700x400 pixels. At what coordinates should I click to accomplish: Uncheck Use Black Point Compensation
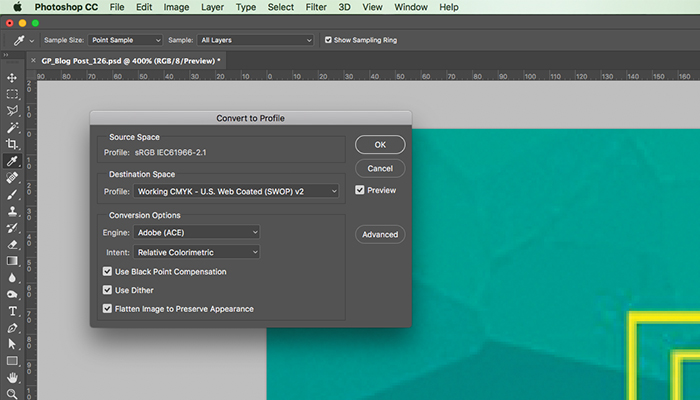tap(108, 271)
